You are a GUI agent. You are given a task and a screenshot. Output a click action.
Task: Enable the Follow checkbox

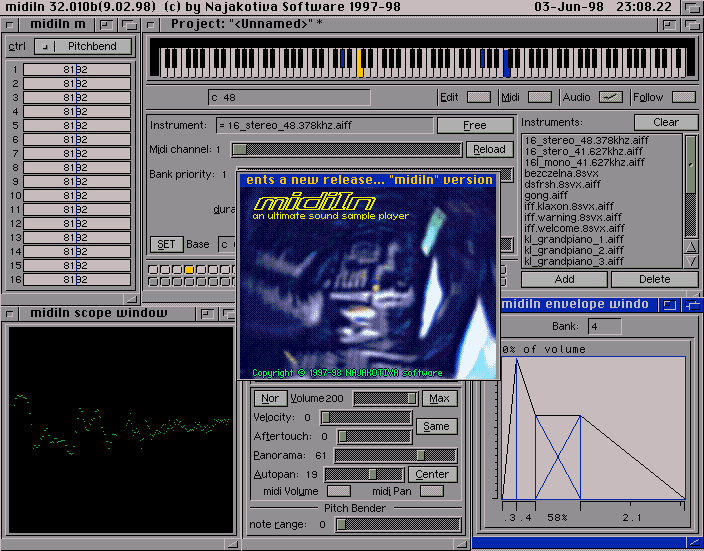(x=684, y=97)
